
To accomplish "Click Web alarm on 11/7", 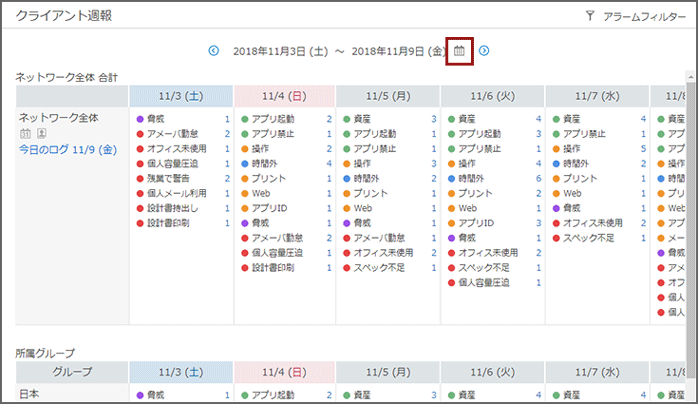I will 572,194.
